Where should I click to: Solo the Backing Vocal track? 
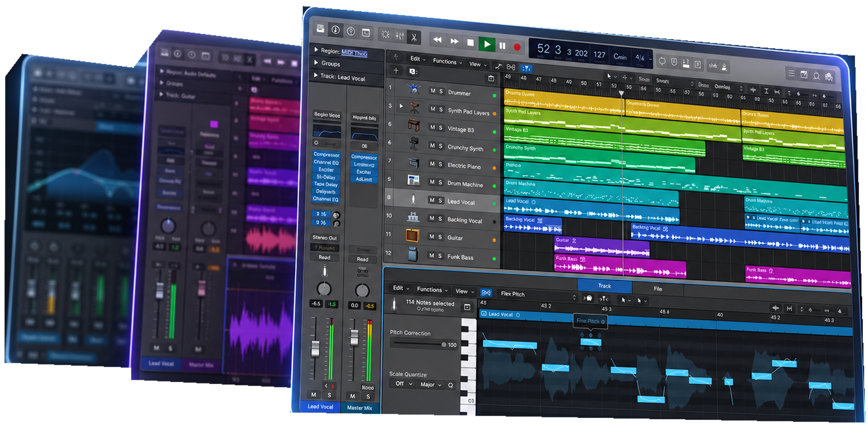pyautogui.click(x=441, y=219)
